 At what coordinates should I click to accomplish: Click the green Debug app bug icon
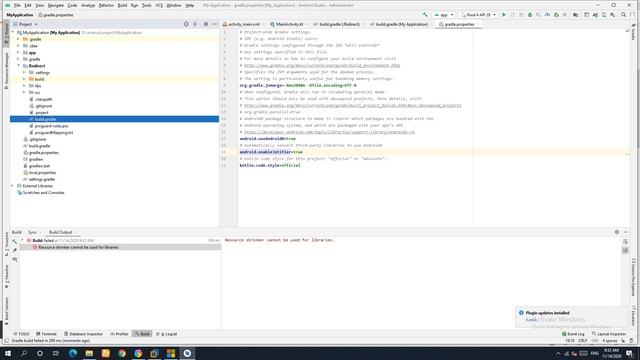click(x=530, y=15)
